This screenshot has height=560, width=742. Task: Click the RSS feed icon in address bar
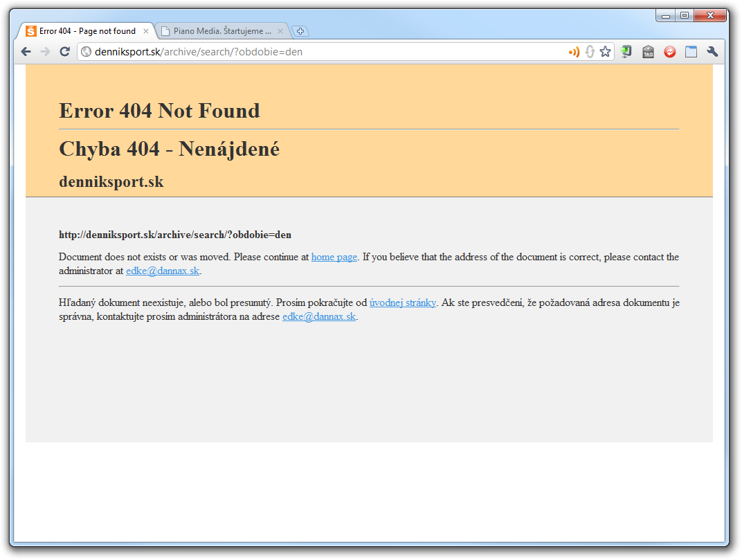coord(574,52)
